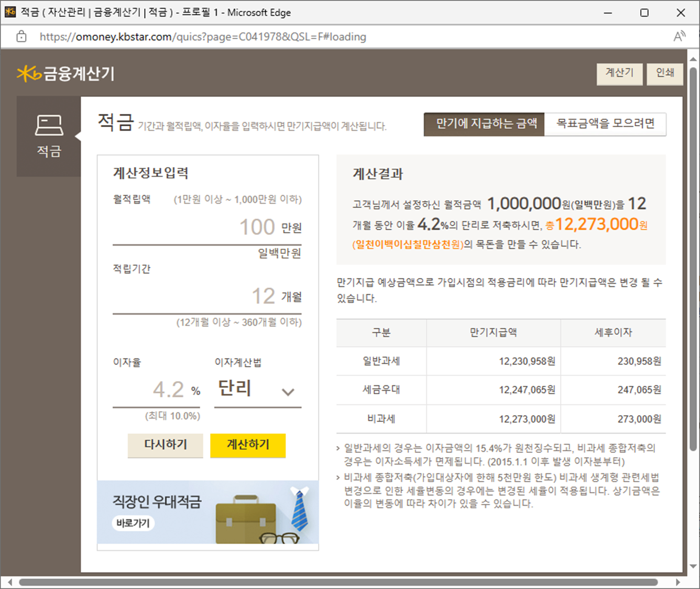
Task: Click the KB app icon in title bar
Action: (10, 12)
